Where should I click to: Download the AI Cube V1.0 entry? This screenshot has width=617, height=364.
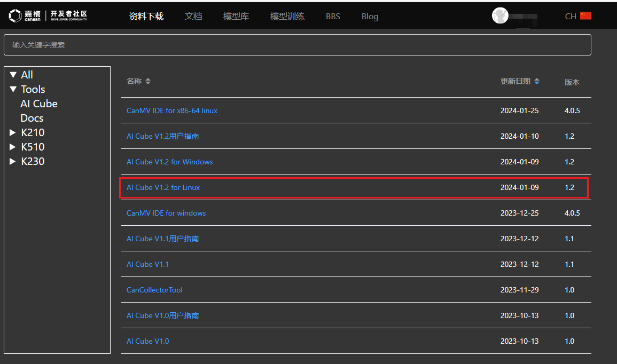coord(147,341)
